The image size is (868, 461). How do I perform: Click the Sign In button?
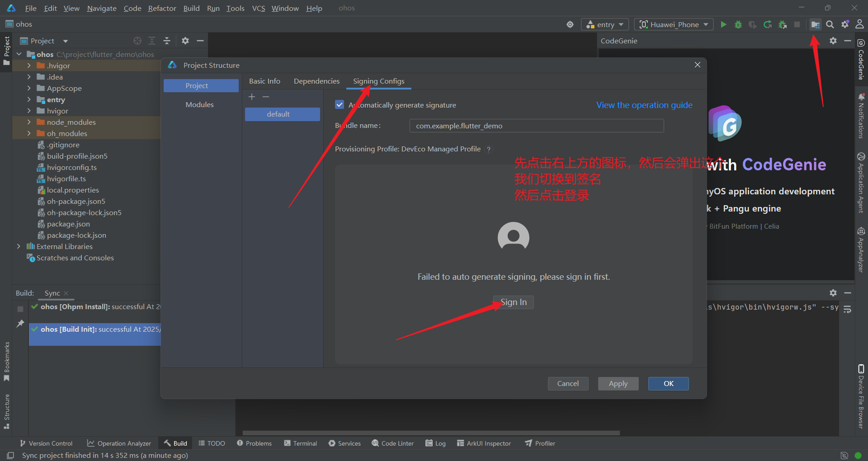click(514, 302)
